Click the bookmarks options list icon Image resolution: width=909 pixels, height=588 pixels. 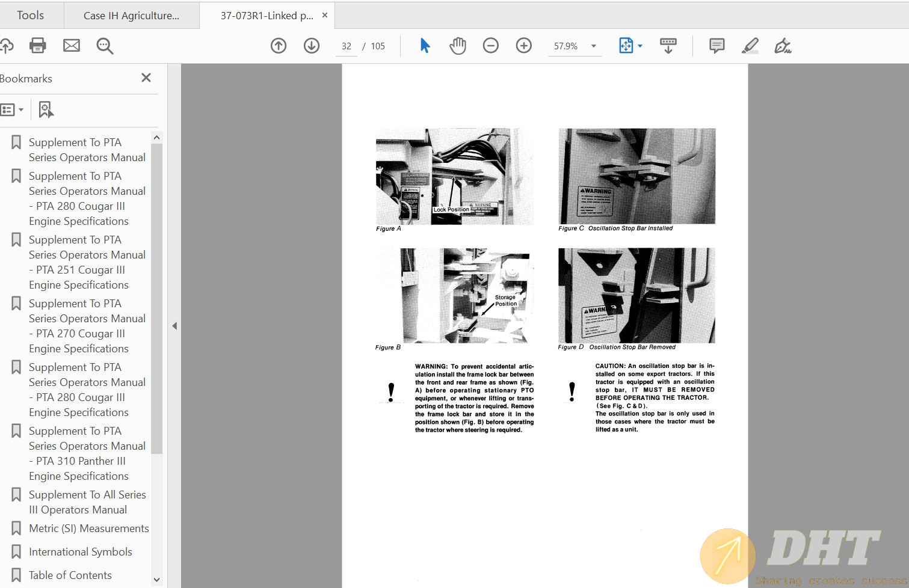pyautogui.click(x=8, y=109)
